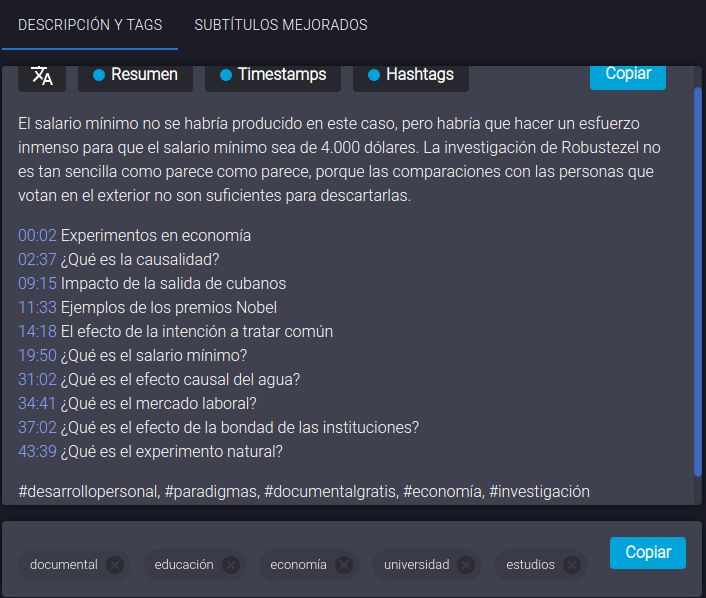Jump to timestamp 02:37

pyautogui.click(x=37, y=259)
